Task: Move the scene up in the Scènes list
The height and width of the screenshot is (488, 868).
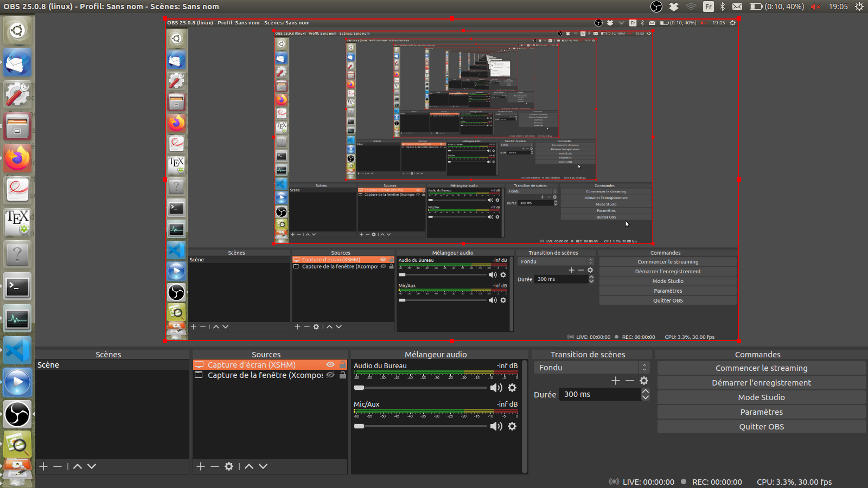Action: (x=78, y=466)
